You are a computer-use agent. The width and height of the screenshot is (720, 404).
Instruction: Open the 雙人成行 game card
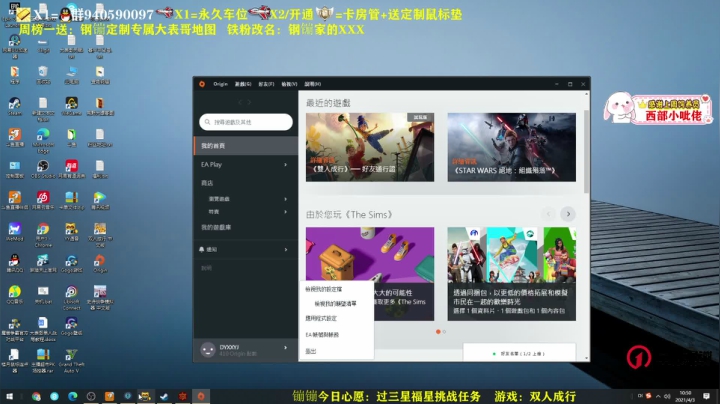pyautogui.click(x=370, y=147)
